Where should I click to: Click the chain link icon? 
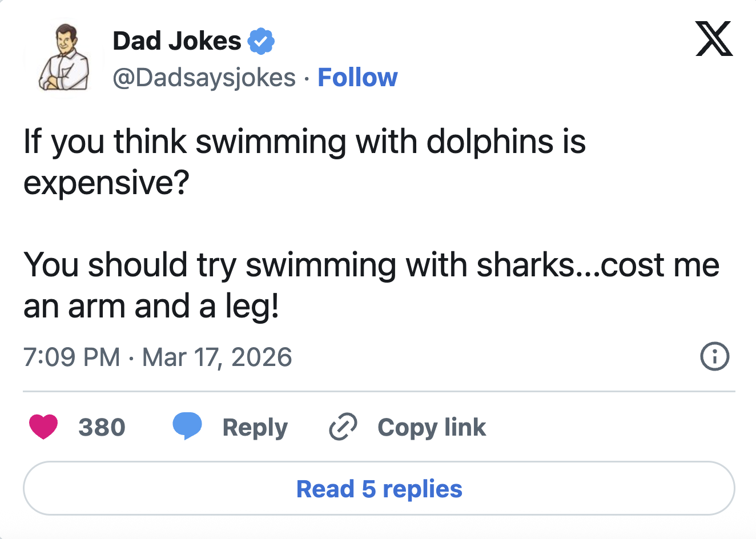coord(343,427)
